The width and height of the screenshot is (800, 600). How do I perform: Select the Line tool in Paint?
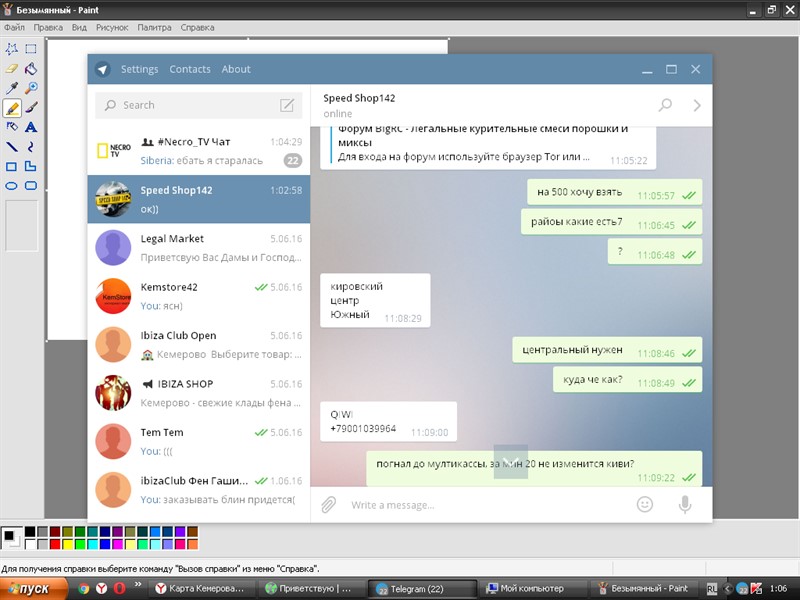(12, 147)
